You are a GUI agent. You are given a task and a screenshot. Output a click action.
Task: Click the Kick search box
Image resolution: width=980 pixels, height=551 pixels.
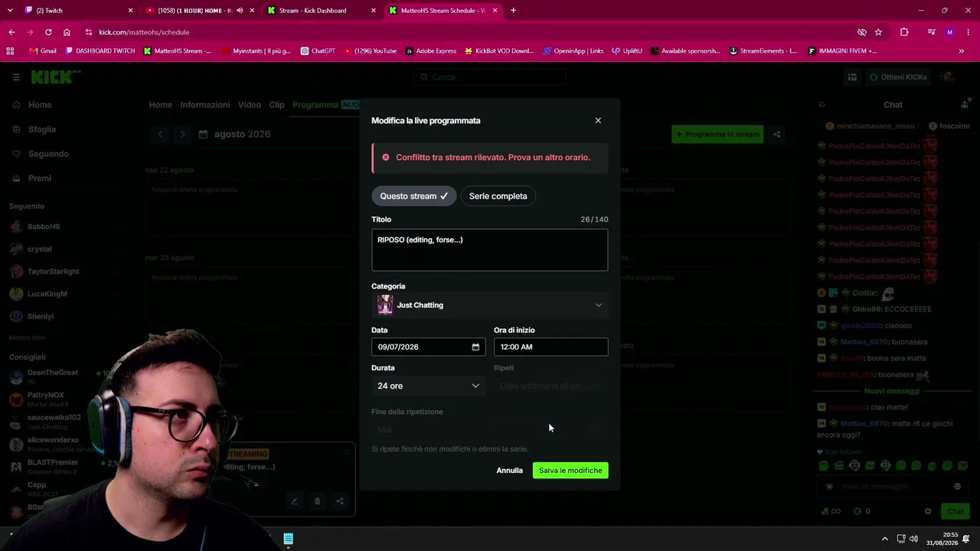(490, 77)
